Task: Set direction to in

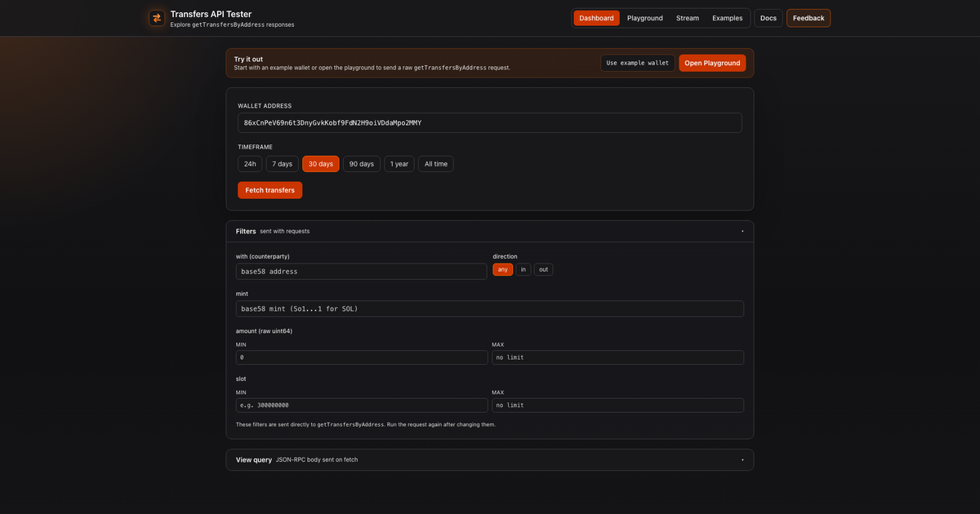Action: click(x=523, y=269)
